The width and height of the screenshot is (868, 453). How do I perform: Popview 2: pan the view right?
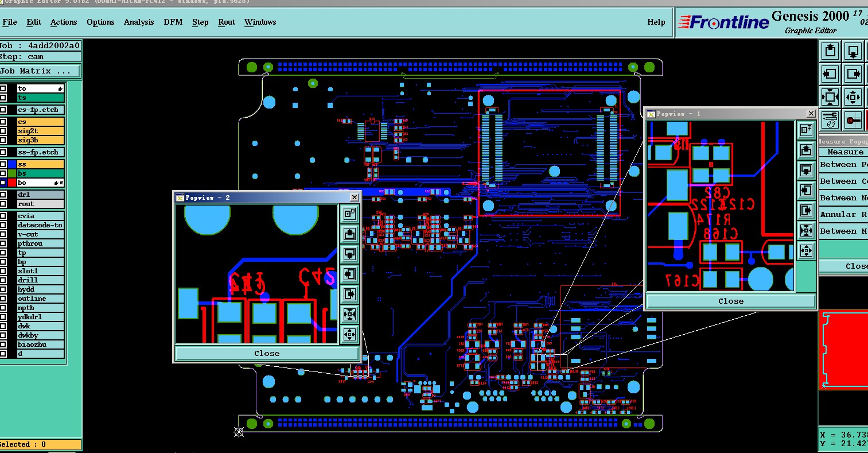(349, 295)
